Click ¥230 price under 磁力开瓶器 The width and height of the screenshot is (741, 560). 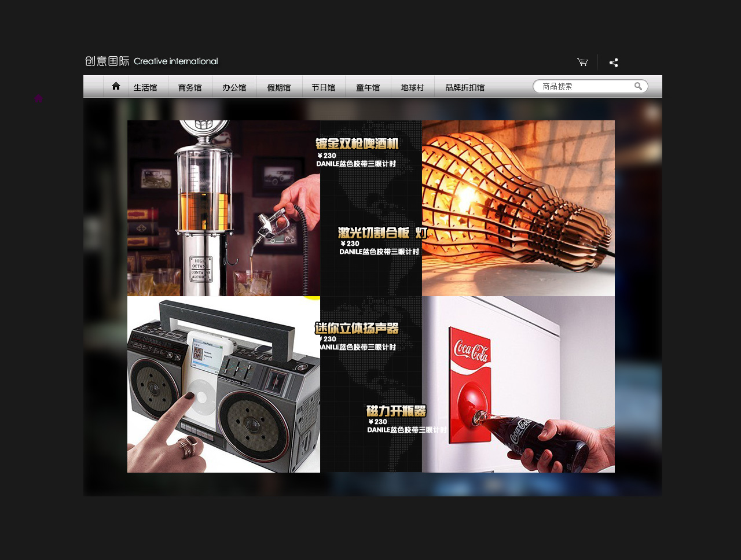pos(377,422)
